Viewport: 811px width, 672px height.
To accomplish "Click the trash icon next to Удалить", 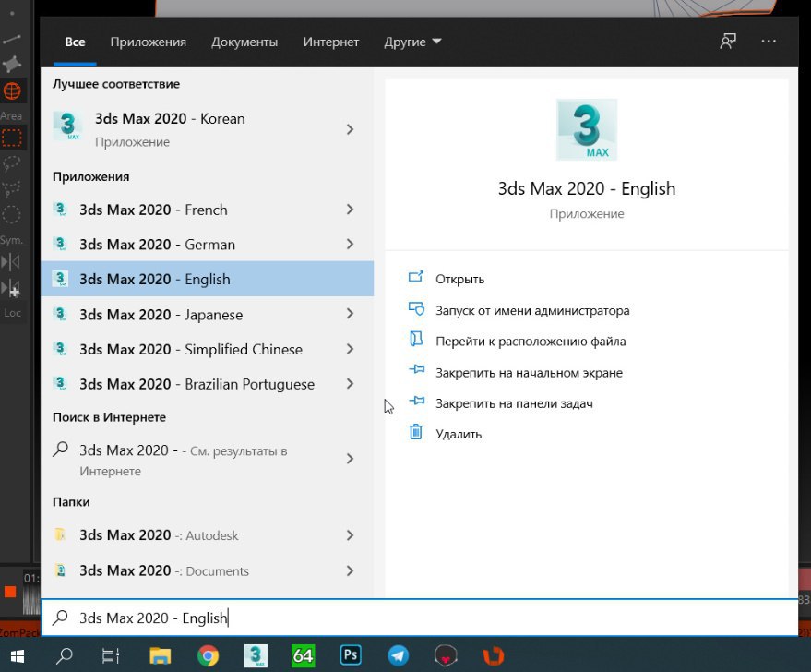I will click(x=416, y=431).
